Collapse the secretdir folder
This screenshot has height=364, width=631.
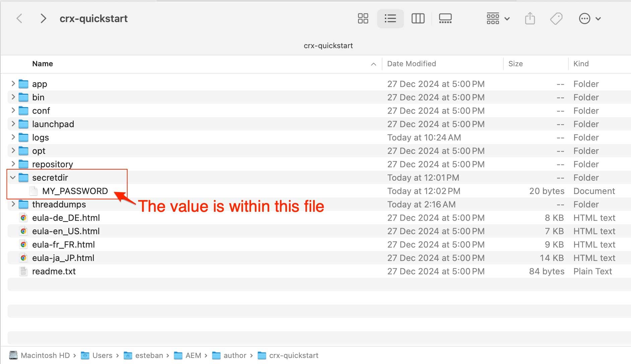pyautogui.click(x=13, y=178)
